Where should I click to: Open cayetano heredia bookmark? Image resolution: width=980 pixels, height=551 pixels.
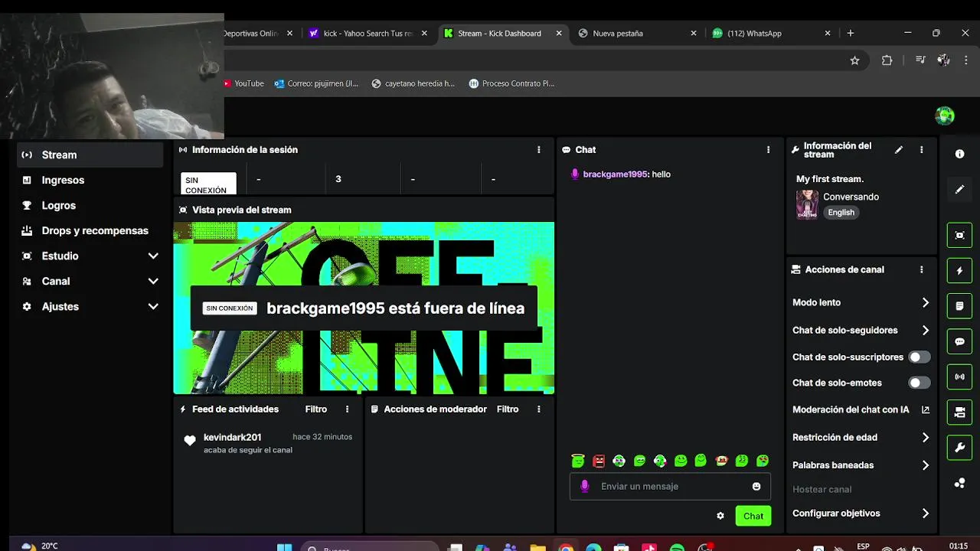tap(413, 83)
